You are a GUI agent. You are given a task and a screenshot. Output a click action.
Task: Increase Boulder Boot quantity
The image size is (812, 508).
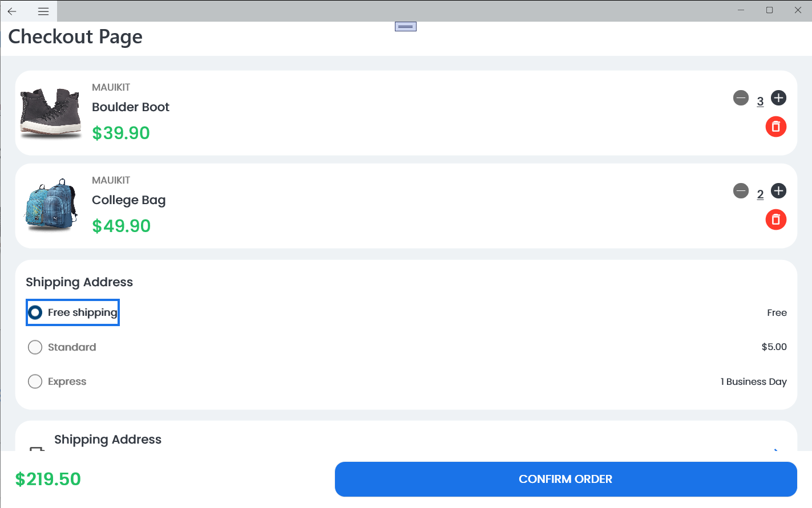(x=778, y=98)
